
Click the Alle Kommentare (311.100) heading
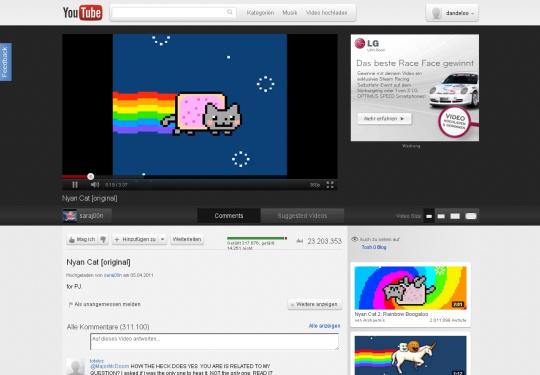click(x=108, y=327)
